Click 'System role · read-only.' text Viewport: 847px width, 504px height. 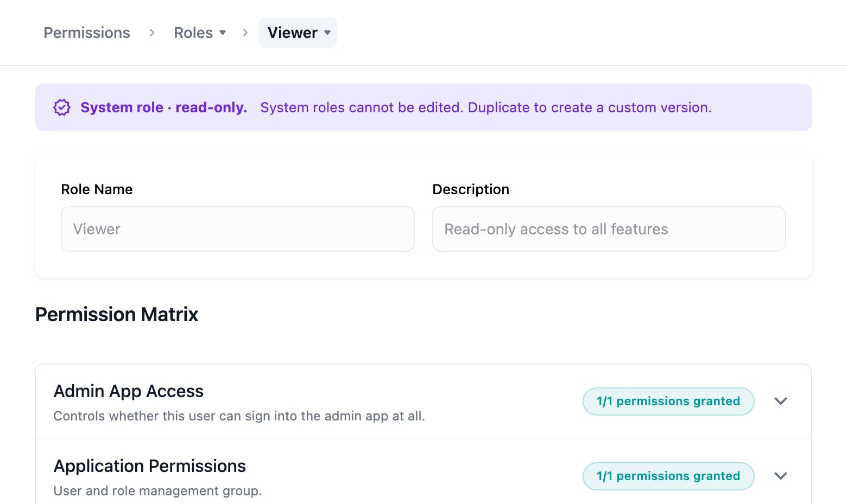[x=164, y=107]
